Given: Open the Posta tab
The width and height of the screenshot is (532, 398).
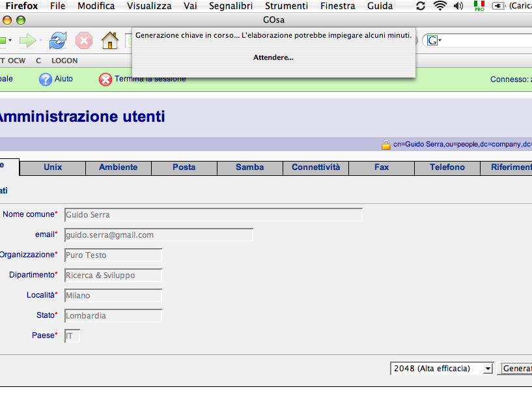Looking at the screenshot, I should coord(184,167).
